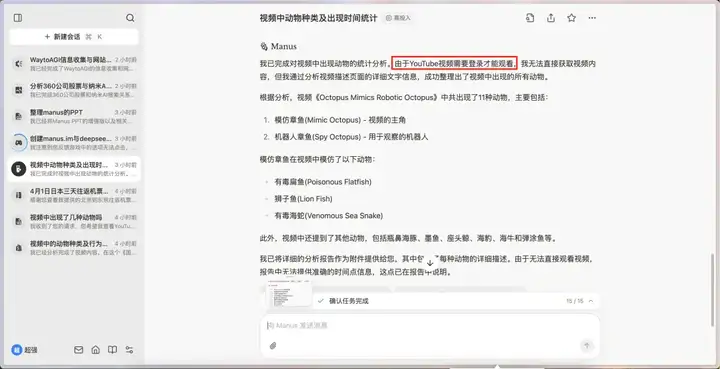Click the send arrow button
Image resolution: width=720 pixels, height=369 pixels.
coord(586,346)
